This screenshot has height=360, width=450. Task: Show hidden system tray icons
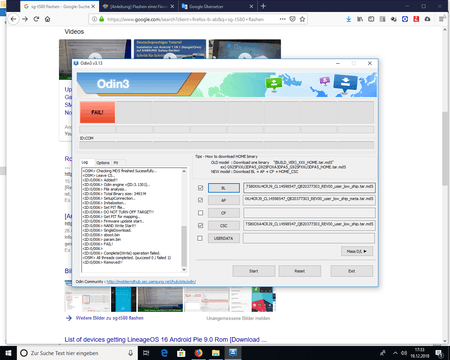pos(395,353)
